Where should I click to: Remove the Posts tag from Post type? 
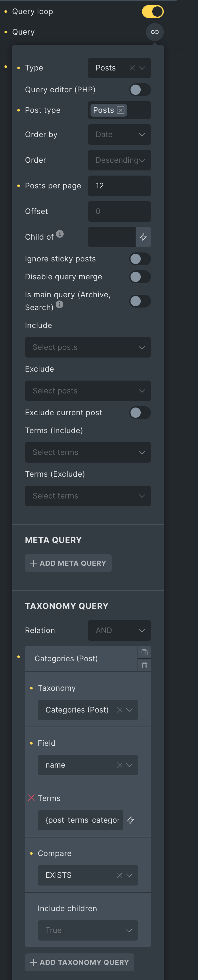pyautogui.click(x=121, y=110)
